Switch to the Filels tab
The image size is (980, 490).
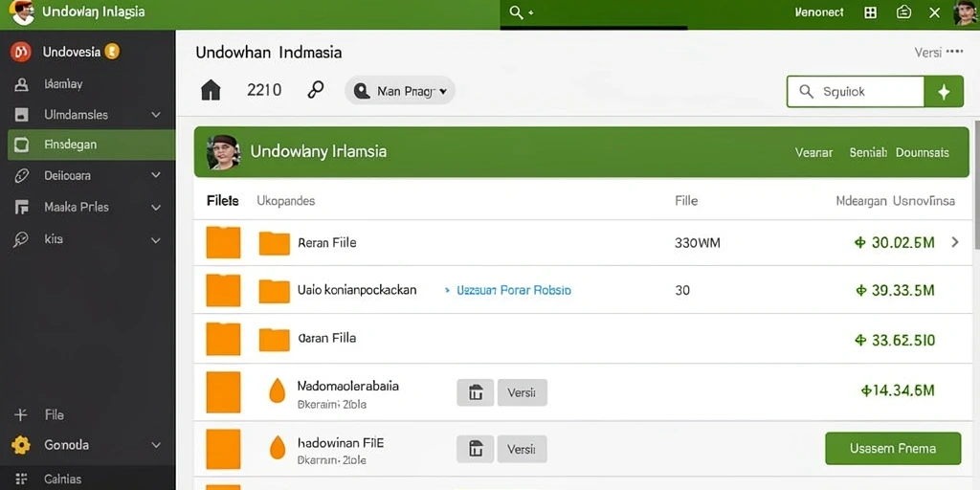click(222, 201)
